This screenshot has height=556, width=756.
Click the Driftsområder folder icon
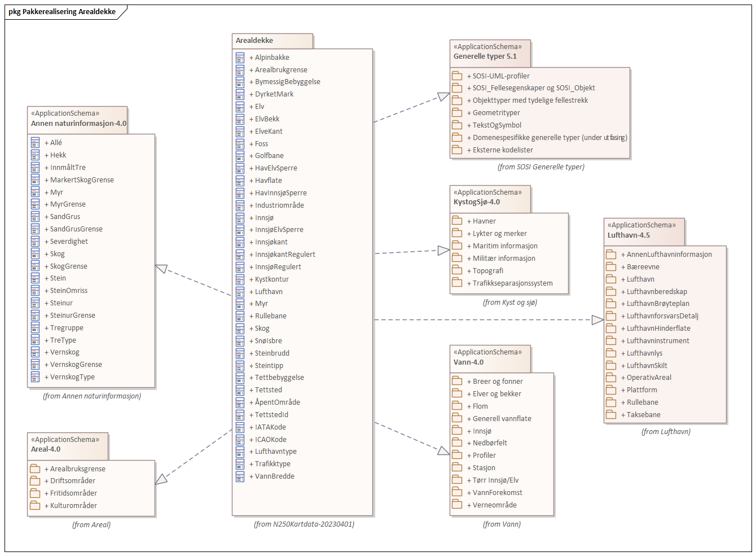pyautogui.click(x=35, y=480)
